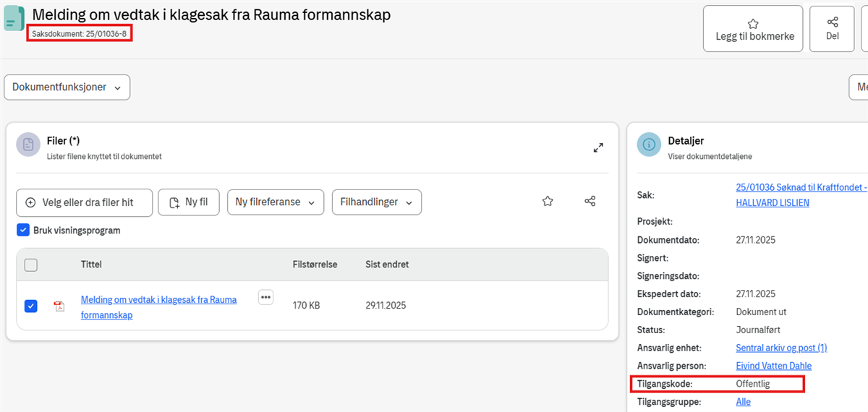Expand the Ny filreferanse dropdown
Screen dimensions: 868x412
point(275,202)
